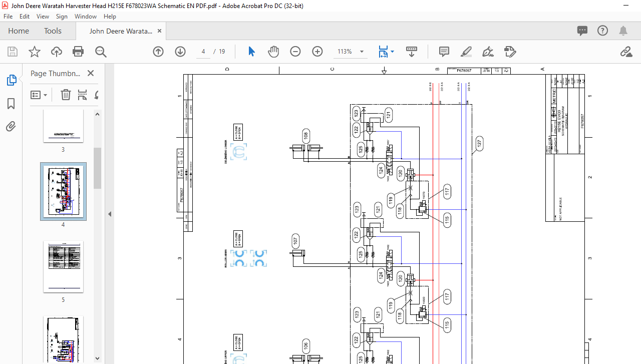
Task: Go to the next page
Action: [180, 52]
